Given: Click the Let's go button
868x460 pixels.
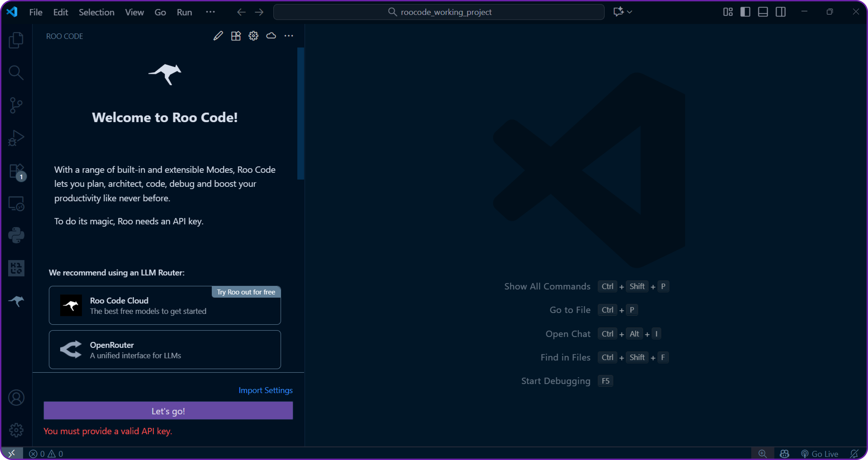Looking at the screenshot, I should 168,410.
